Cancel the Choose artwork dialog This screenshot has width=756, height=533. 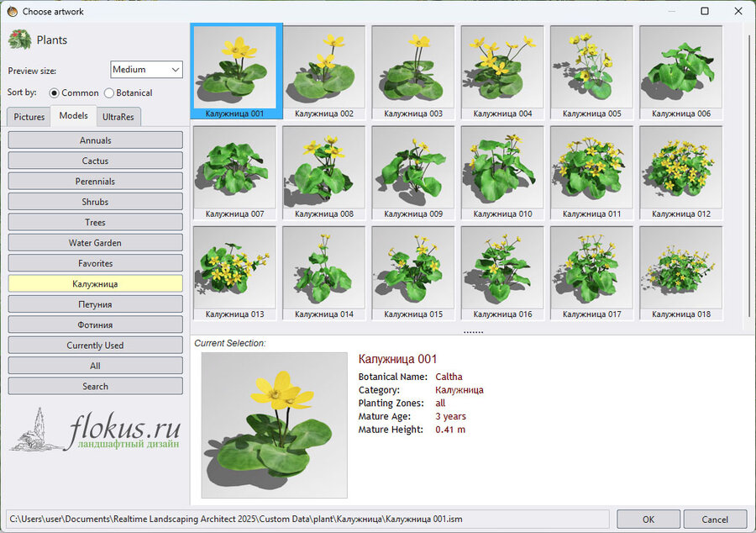click(x=715, y=520)
